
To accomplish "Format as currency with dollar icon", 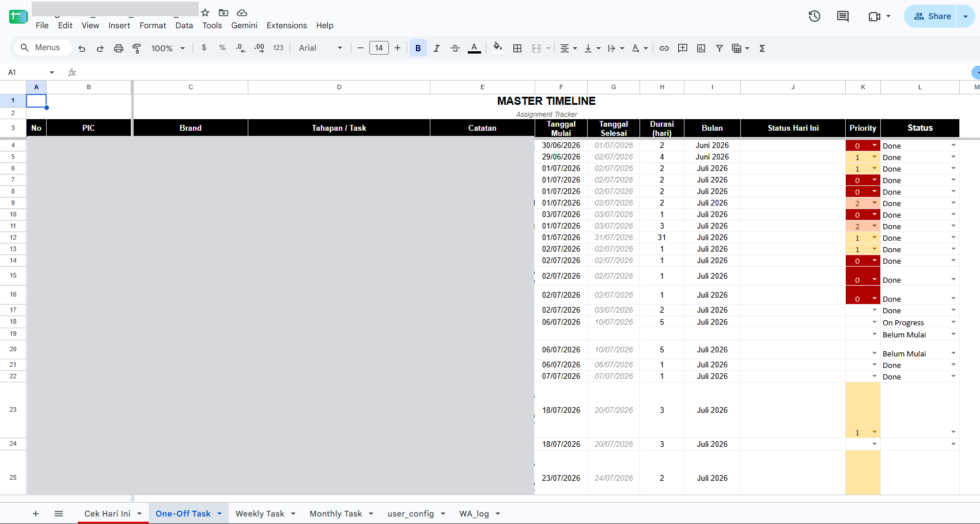I will tap(204, 48).
